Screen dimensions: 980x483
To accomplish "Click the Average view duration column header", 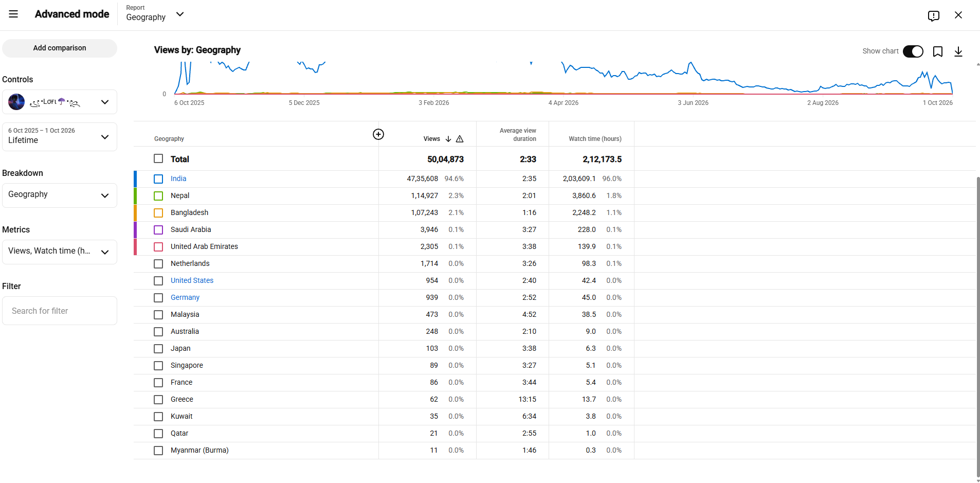I will 518,135.
